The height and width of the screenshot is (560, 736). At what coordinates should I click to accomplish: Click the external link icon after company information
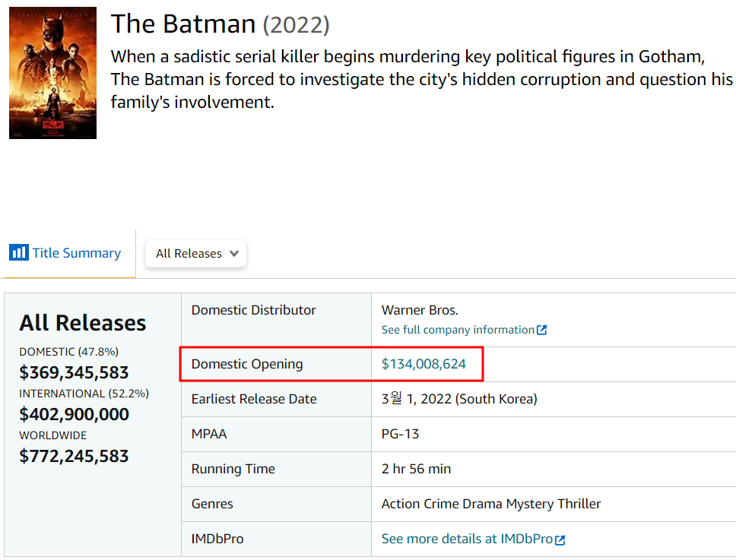pyautogui.click(x=542, y=331)
